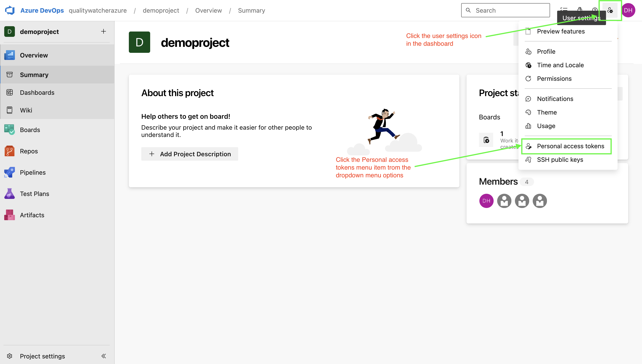Viewport: 642px width, 364px height.
Task: Click the add project plus icon
Action: [104, 31]
